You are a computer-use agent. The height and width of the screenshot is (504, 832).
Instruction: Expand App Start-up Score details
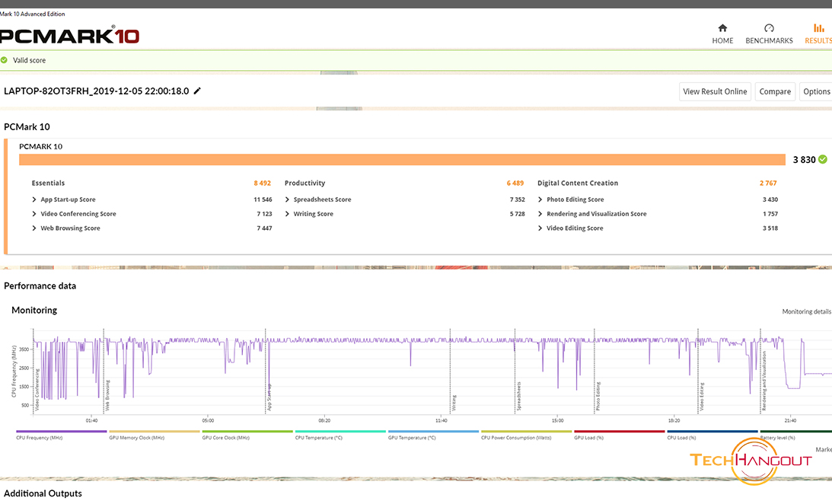pyautogui.click(x=34, y=199)
